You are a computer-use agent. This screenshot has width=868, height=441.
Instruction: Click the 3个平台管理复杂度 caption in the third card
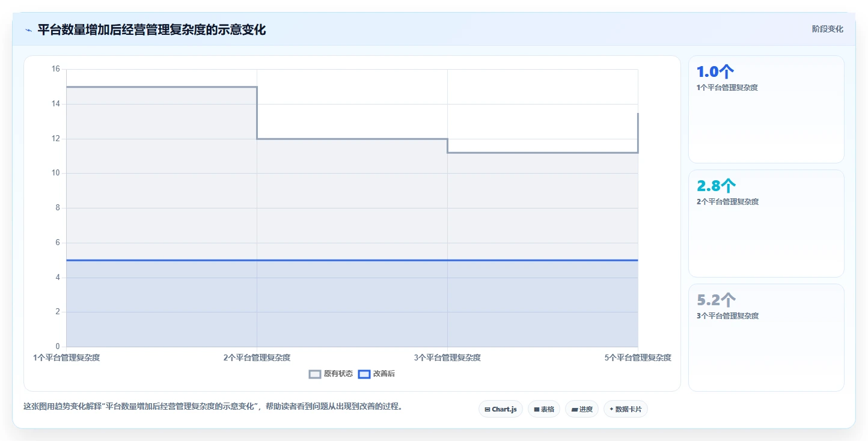coord(727,316)
